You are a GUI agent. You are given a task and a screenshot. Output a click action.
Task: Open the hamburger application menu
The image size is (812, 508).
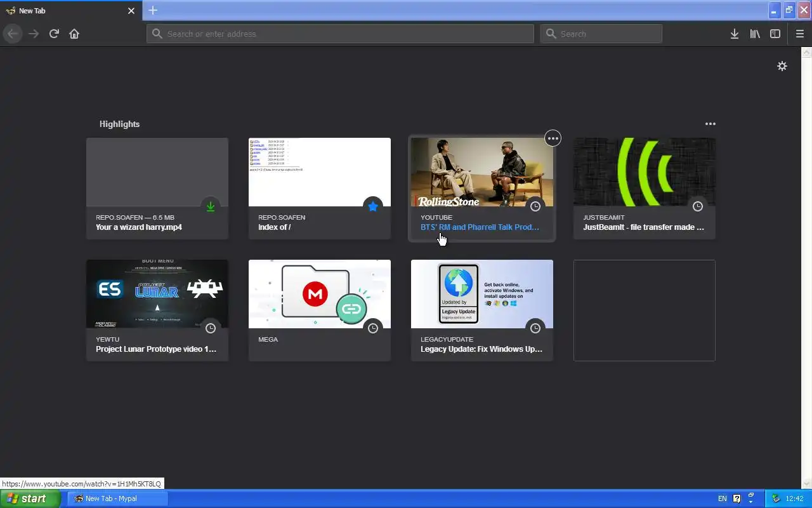[799, 34]
